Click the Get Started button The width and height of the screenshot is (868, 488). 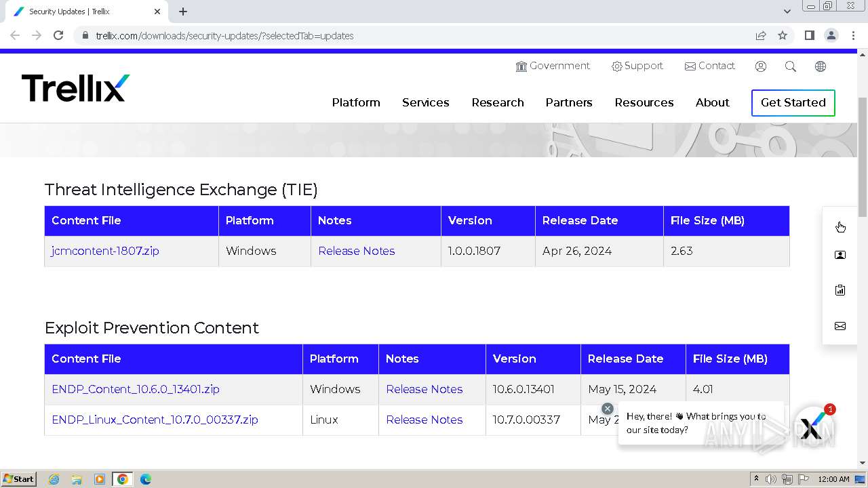point(793,103)
